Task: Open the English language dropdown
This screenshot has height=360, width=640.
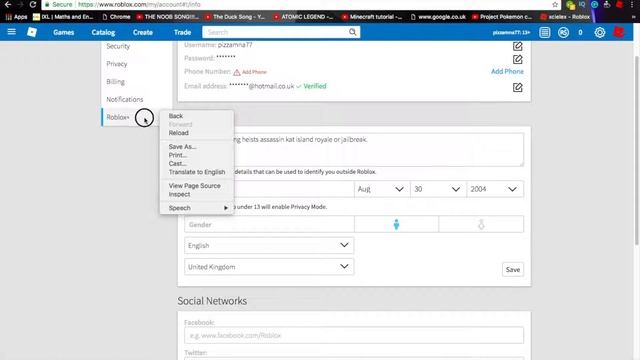Action: [269, 245]
